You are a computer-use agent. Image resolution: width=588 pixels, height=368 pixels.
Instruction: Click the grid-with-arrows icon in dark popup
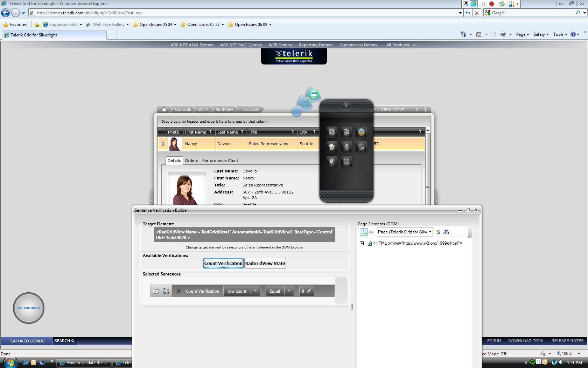point(346,161)
